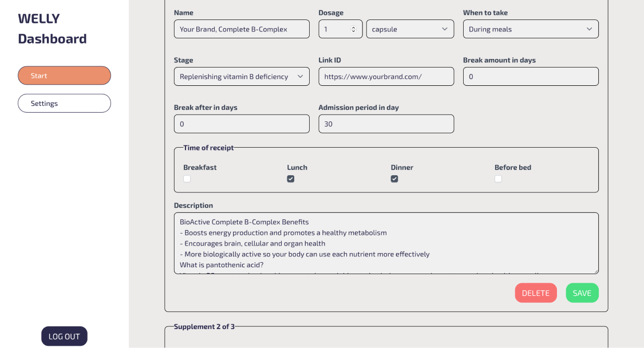Go to Settings in the sidebar
Viewport: 644px width, 348px height.
coord(64,104)
